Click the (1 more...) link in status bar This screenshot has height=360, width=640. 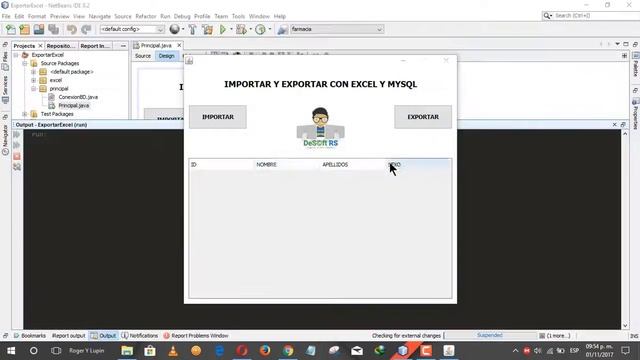(x=558, y=336)
